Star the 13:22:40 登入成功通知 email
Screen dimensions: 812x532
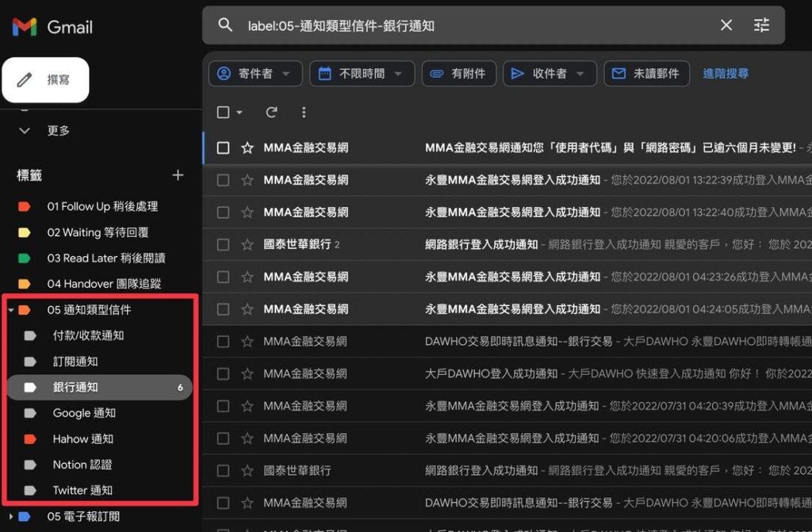[247, 212]
